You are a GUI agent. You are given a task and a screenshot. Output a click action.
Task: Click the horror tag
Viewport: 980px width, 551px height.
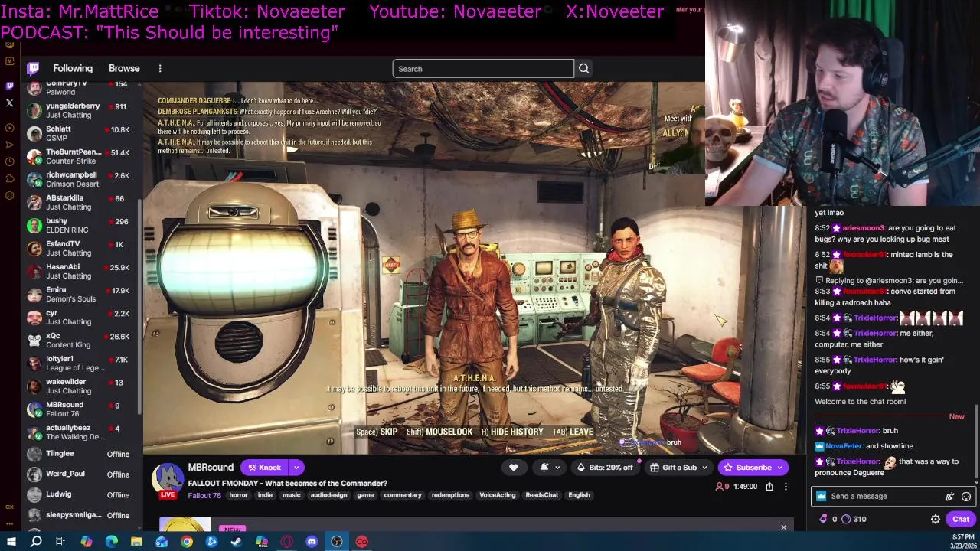239,495
